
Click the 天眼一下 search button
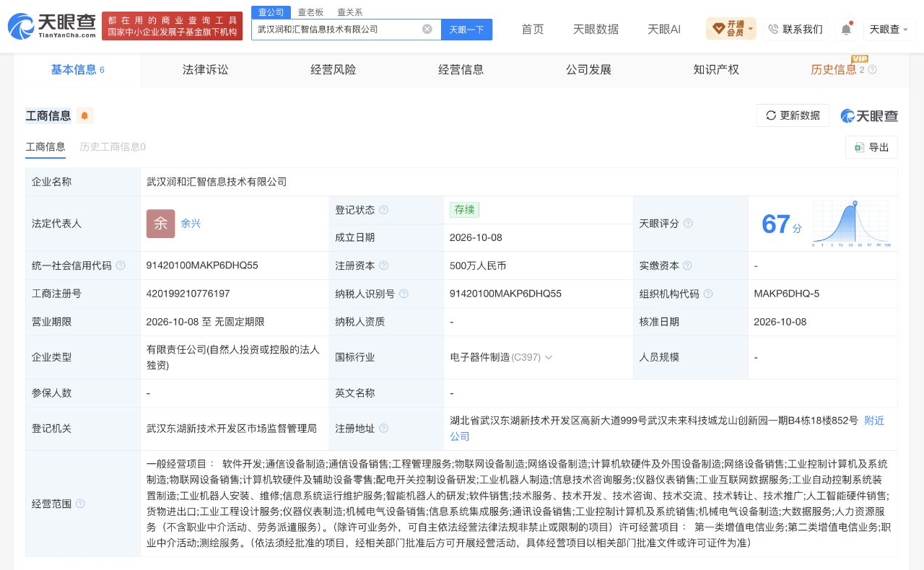[466, 30]
